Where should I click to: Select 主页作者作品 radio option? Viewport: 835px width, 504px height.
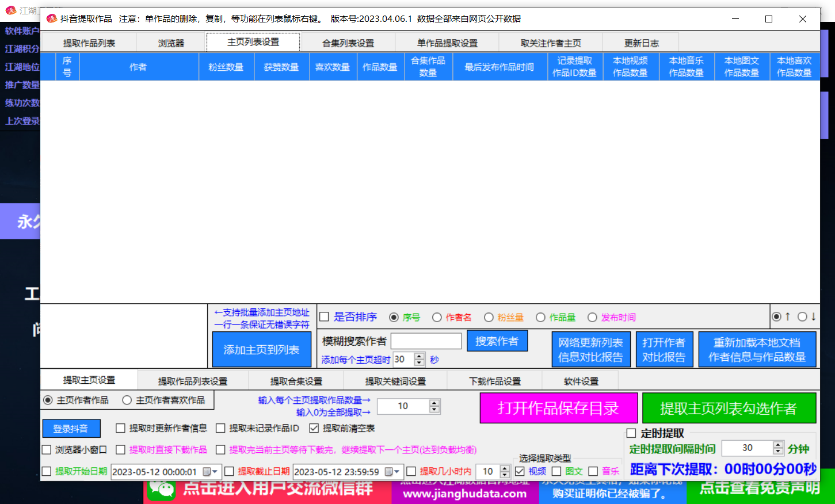(x=48, y=400)
